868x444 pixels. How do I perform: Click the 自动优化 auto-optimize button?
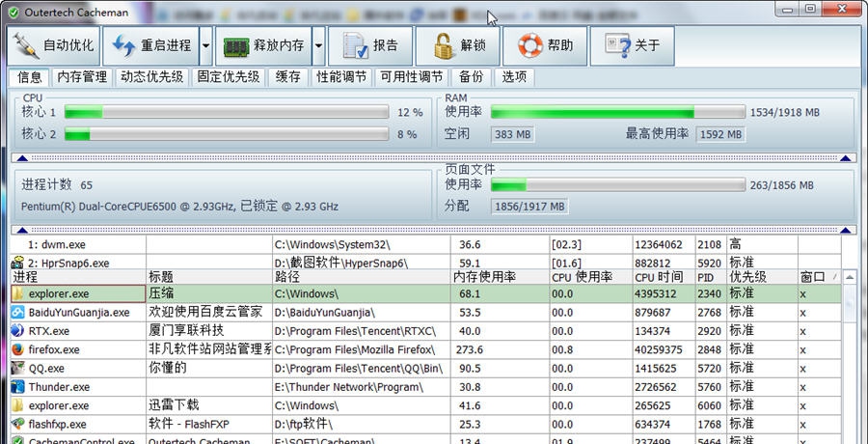tap(54, 46)
